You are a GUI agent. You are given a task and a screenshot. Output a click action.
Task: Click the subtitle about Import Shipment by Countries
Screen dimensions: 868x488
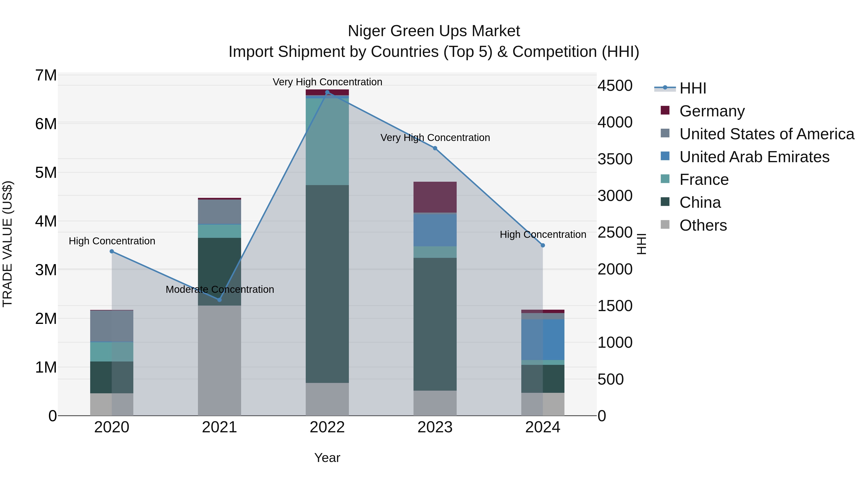click(x=434, y=52)
